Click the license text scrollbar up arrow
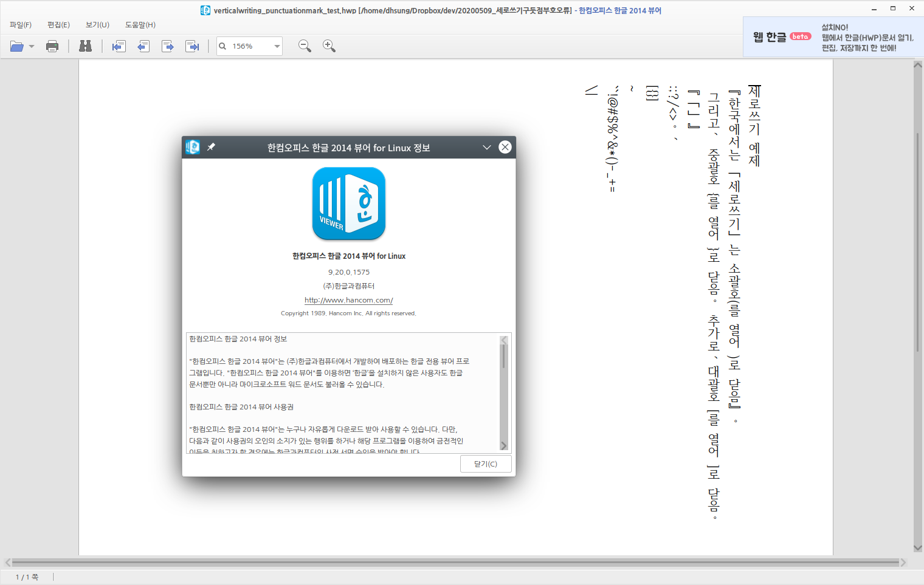Image resolution: width=924 pixels, height=585 pixels. (504, 340)
